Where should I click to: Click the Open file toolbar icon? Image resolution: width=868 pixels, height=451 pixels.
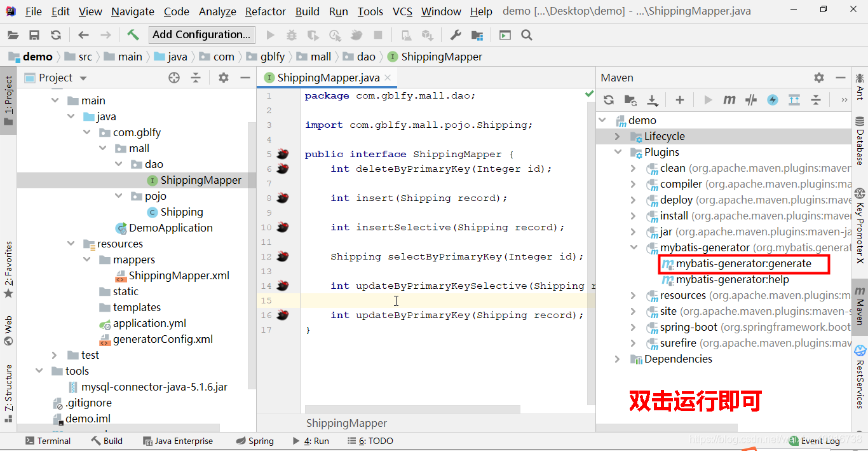point(13,35)
